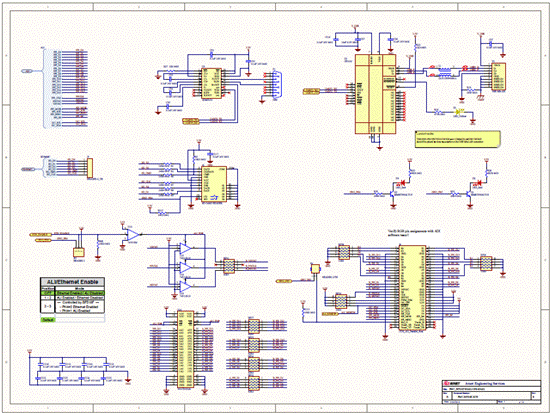Select the six-pin header next to small bus
This screenshot has width=553, height=418.
[x=90, y=168]
